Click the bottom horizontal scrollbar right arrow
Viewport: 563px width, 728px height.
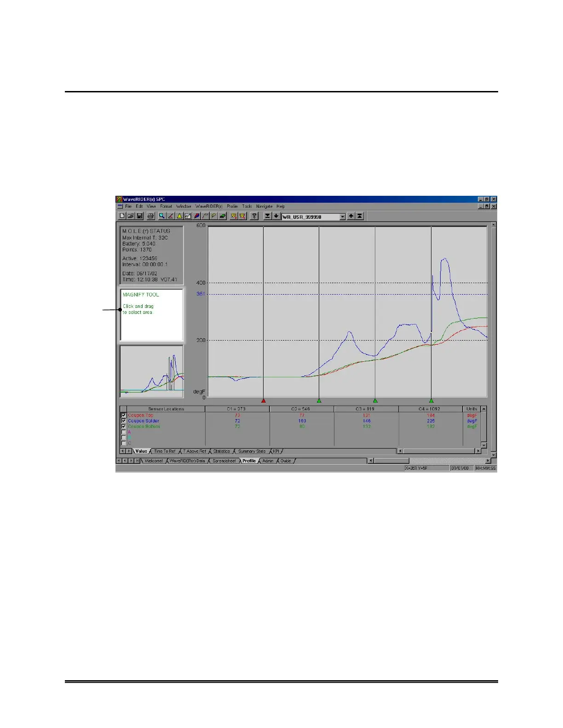click(x=488, y=461)
